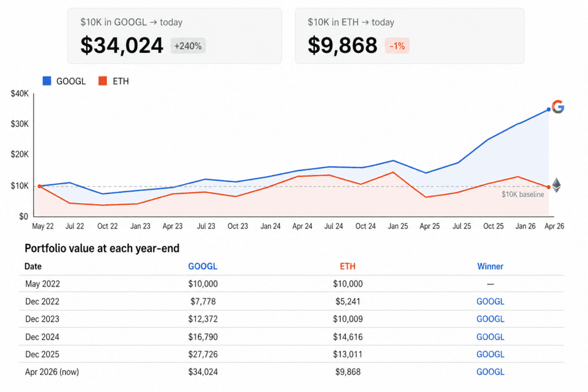
Task: Click the Dec 2025 ETH value $13,011
Action: 348,354
